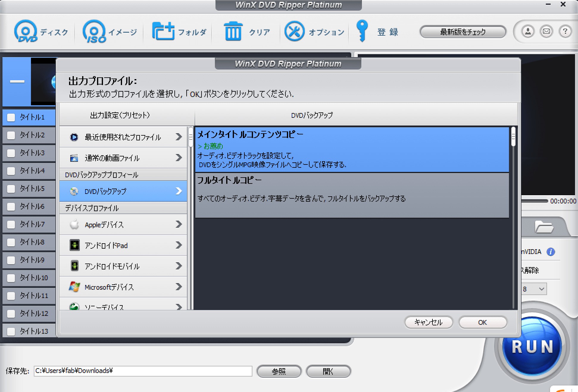
Task: Click the nVIDIA info icon
Action: (x=551, y=252)
